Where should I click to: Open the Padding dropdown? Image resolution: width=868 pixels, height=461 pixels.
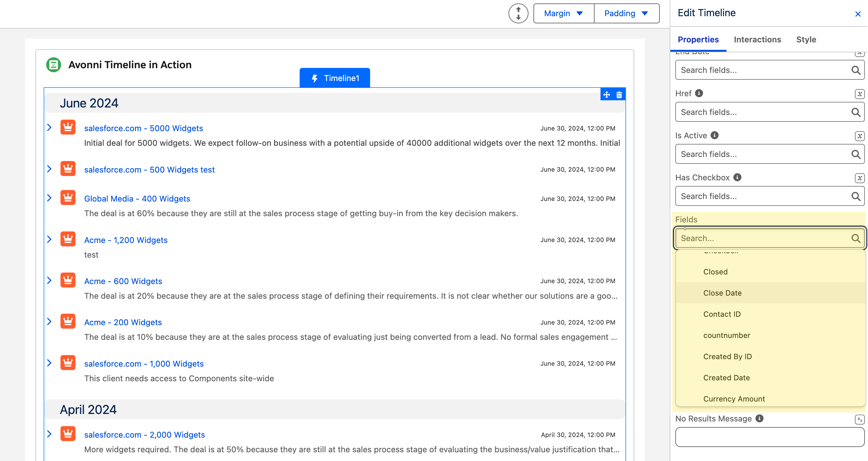[626, 13]
